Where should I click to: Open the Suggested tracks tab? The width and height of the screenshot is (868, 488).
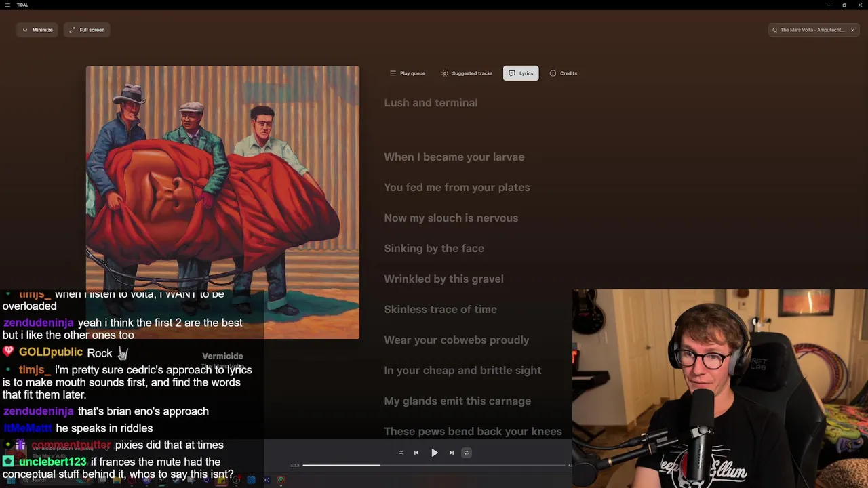tap(467, 73)
